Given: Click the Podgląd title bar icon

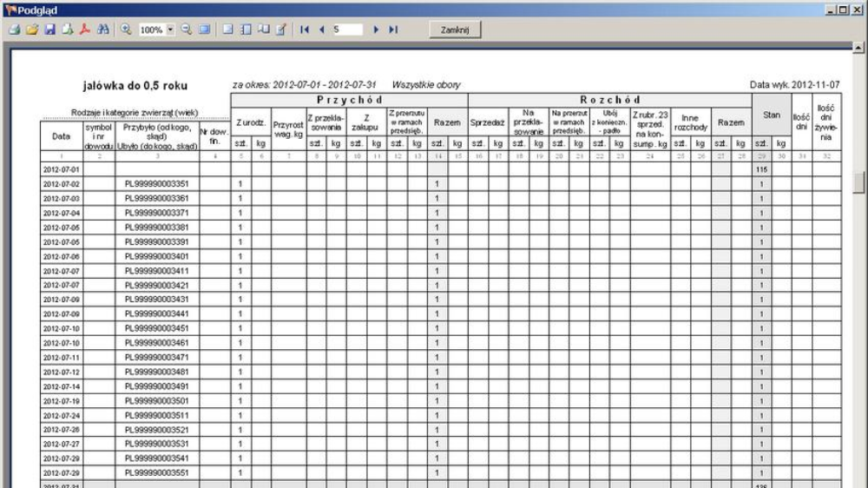Looking at the screenshot, I should (x=10, y=10).
